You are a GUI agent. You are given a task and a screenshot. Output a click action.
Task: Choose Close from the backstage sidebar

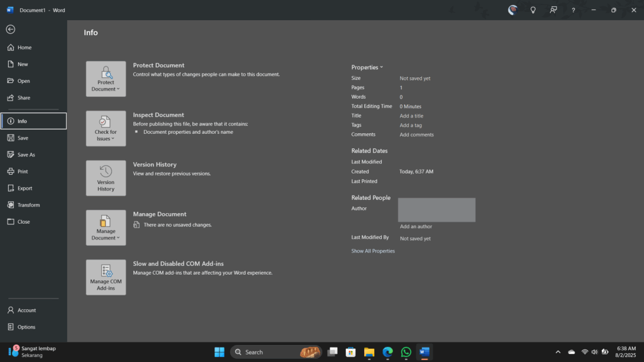pos(33,222)
